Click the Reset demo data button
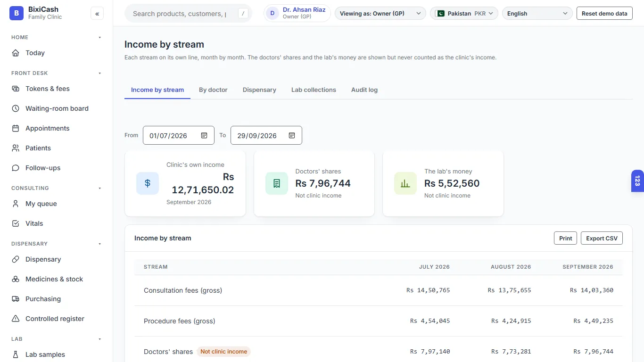 click(x=604, y=14)
